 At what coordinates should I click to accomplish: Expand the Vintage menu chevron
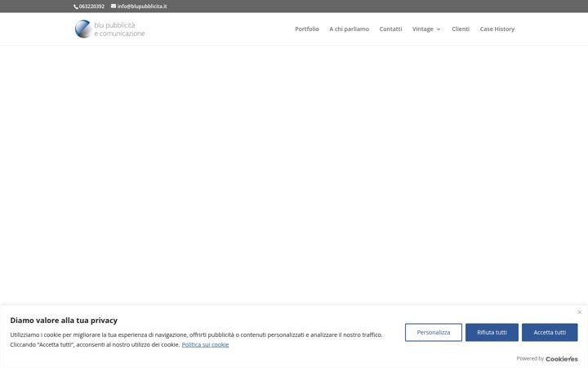point(439,29)
